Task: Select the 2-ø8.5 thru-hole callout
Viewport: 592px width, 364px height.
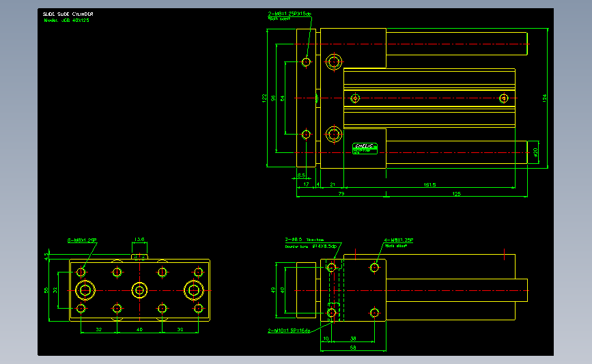Action: coord(304,240)
